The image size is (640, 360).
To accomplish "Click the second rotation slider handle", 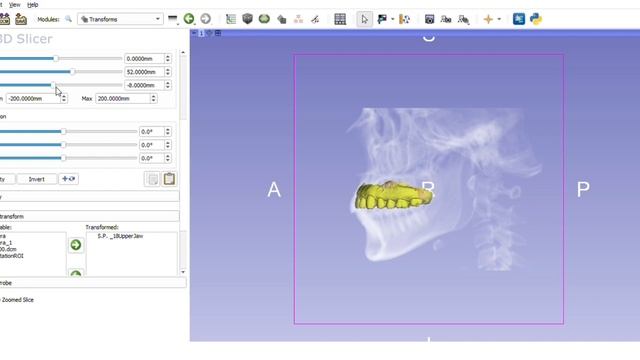I will click(x=63, y=144).
